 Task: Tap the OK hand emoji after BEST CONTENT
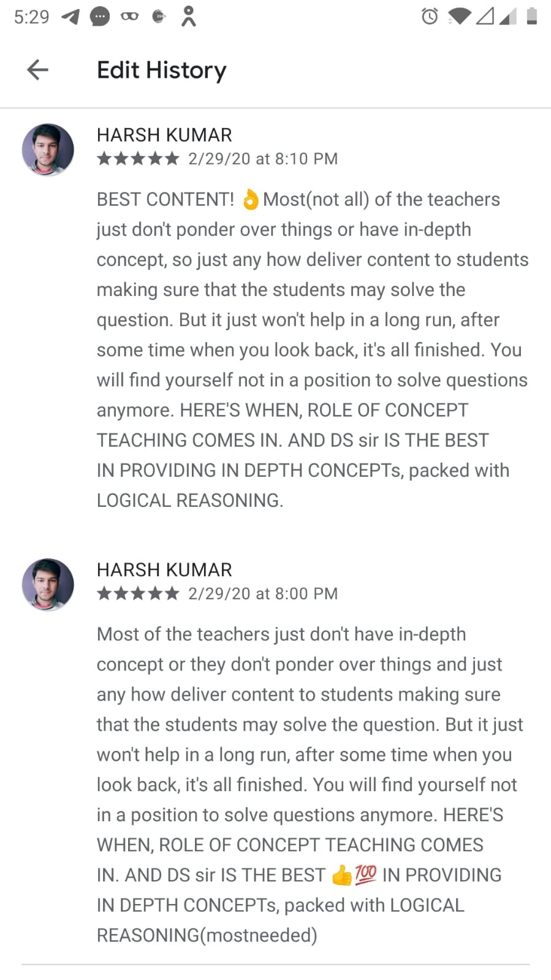(250, 200)
